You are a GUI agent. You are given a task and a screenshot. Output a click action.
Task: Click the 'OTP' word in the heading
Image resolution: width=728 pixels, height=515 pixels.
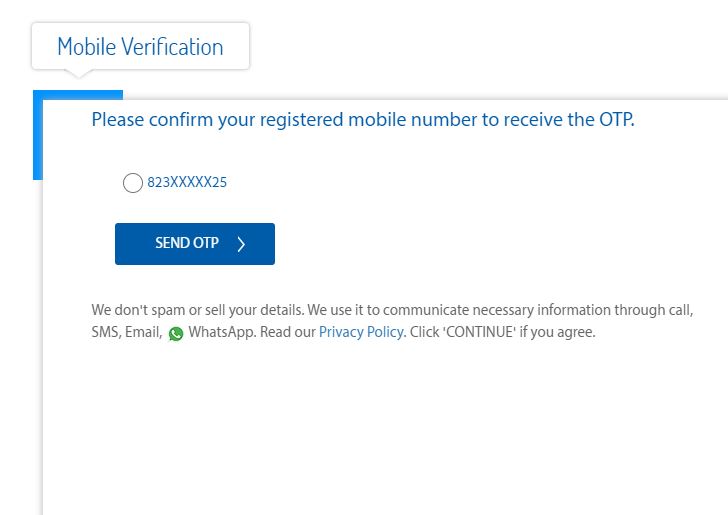point(617,120)
